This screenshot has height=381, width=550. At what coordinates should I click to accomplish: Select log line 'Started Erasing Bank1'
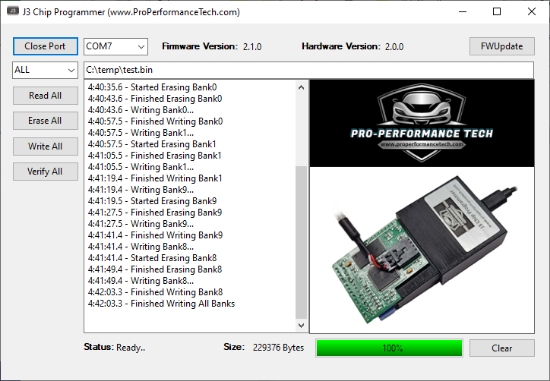[152, 144]
